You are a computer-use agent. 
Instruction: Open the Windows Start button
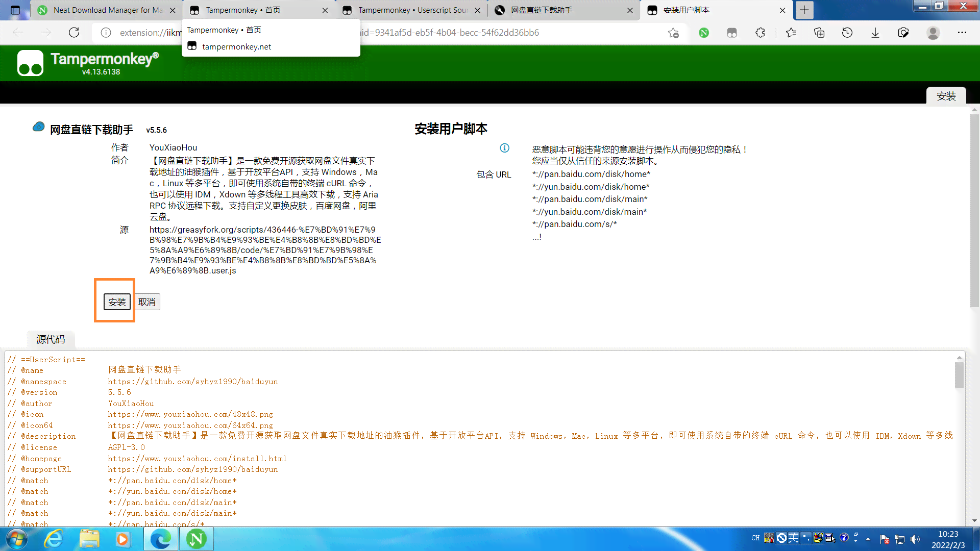16,539
